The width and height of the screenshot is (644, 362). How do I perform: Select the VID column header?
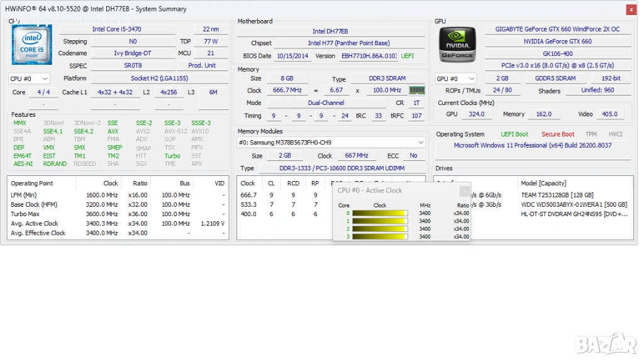click(219, 184)
